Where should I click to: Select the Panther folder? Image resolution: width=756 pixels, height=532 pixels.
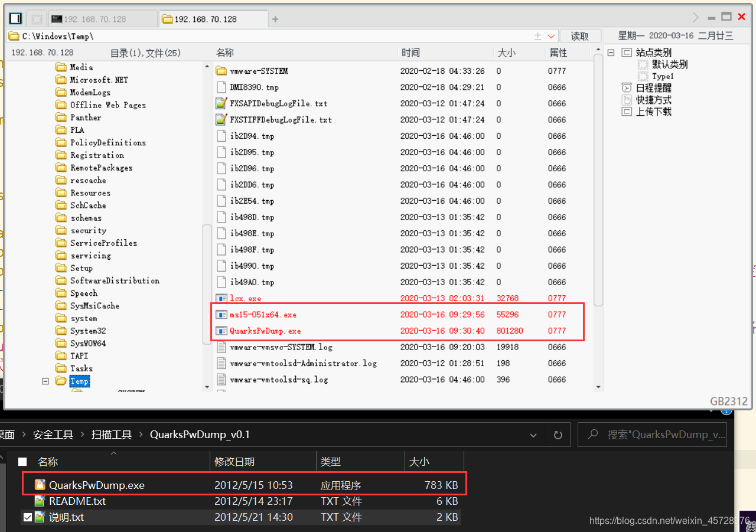tap(85, 118)
